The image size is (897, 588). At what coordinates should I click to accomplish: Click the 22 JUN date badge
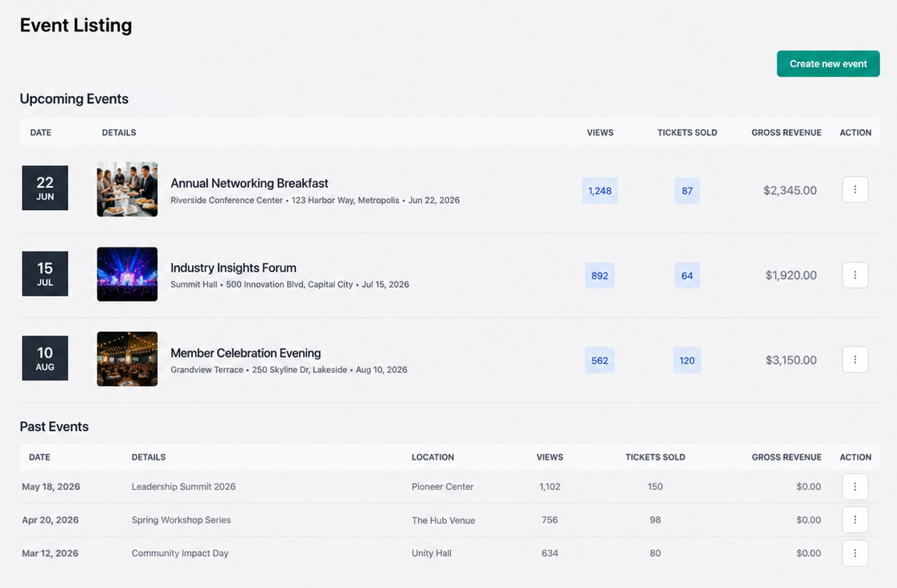click(x=46, y=188)
